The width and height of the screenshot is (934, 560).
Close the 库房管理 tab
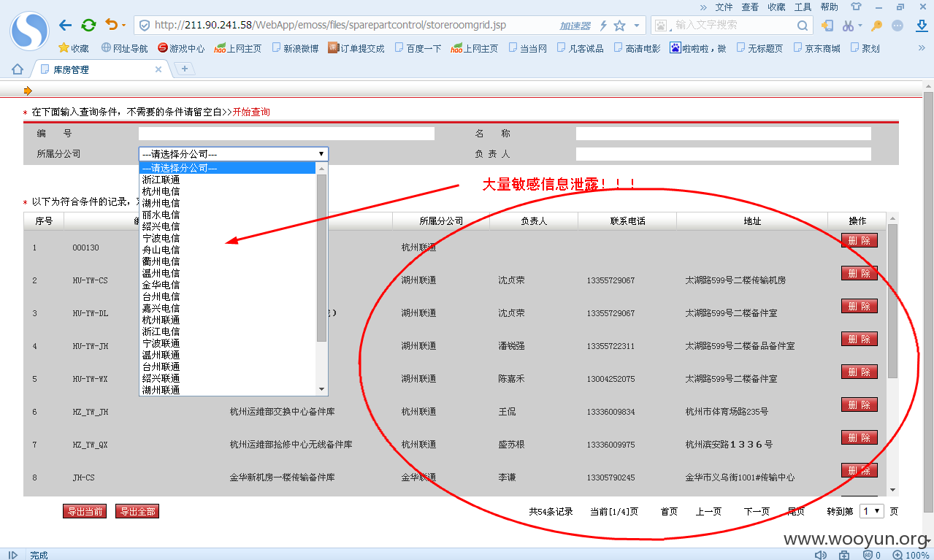click(158, 69)
